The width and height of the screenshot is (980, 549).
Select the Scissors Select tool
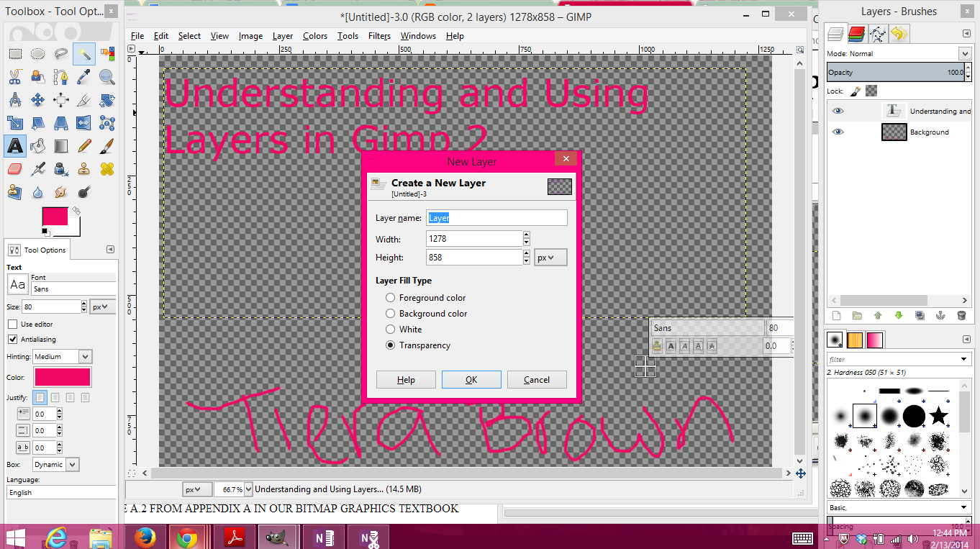click(x=15, y=76)
